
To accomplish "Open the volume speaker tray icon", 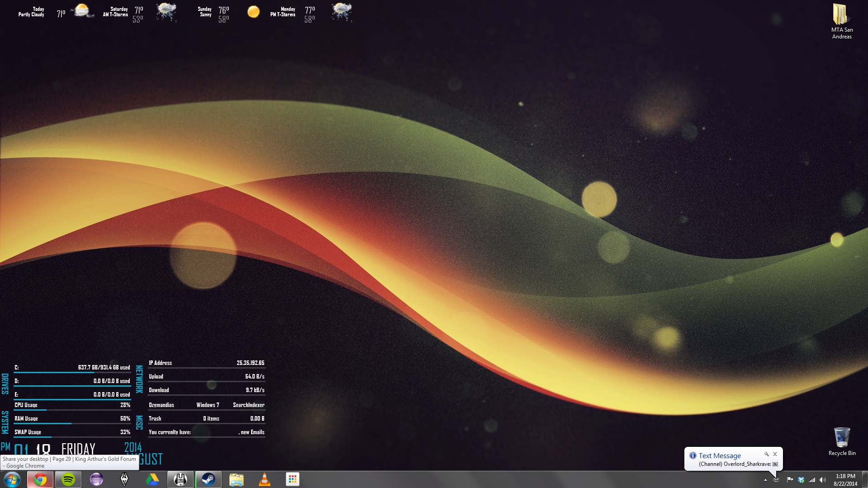I will (823, 480).
